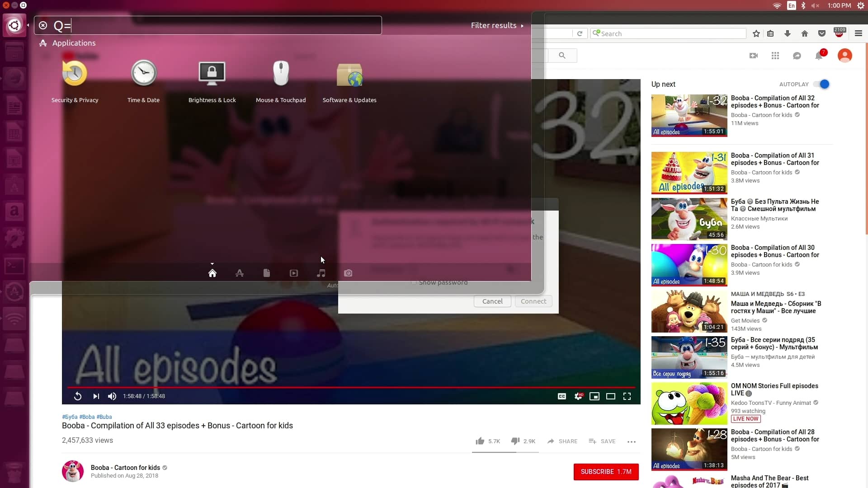Switch to the Dash music lens

tap(321, 273)
